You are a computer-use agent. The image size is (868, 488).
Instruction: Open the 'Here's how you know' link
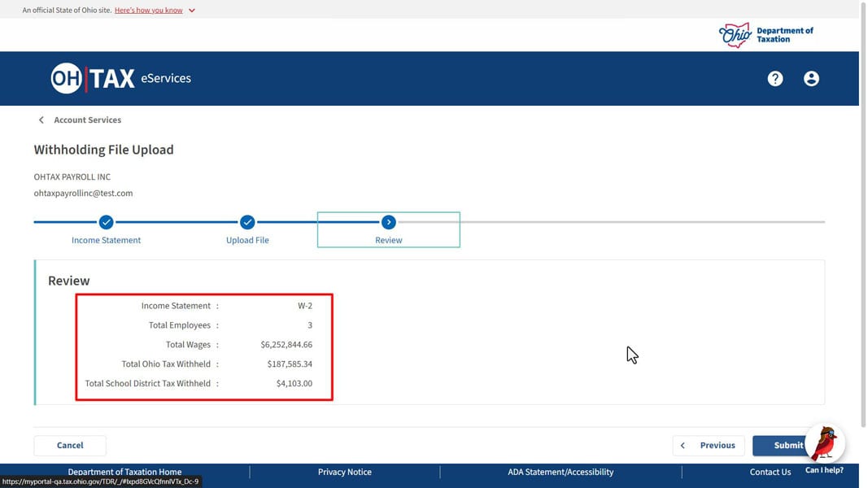(x=148, y=11)
